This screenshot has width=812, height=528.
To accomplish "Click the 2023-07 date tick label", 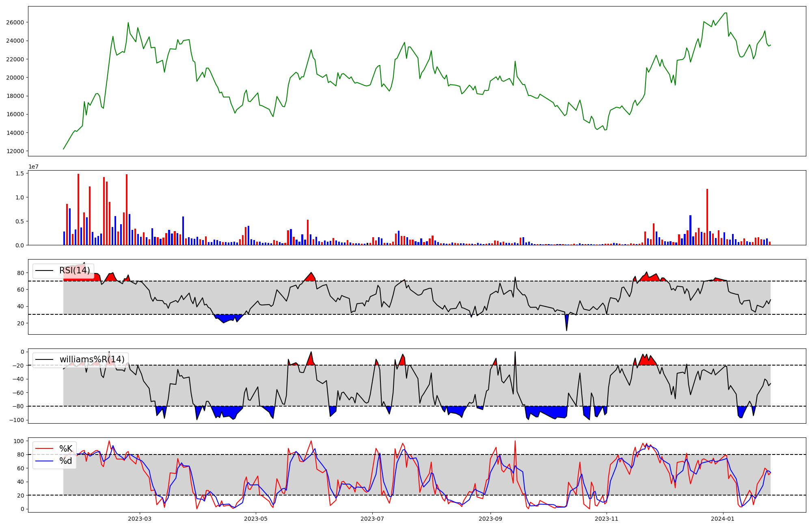I will 372,519.
